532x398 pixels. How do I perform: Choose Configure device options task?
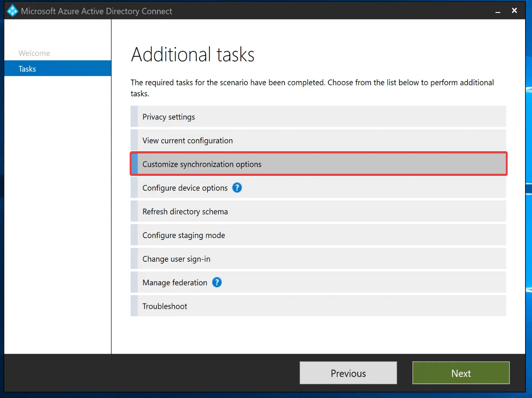pyautogui.click(x=318, y=188)
